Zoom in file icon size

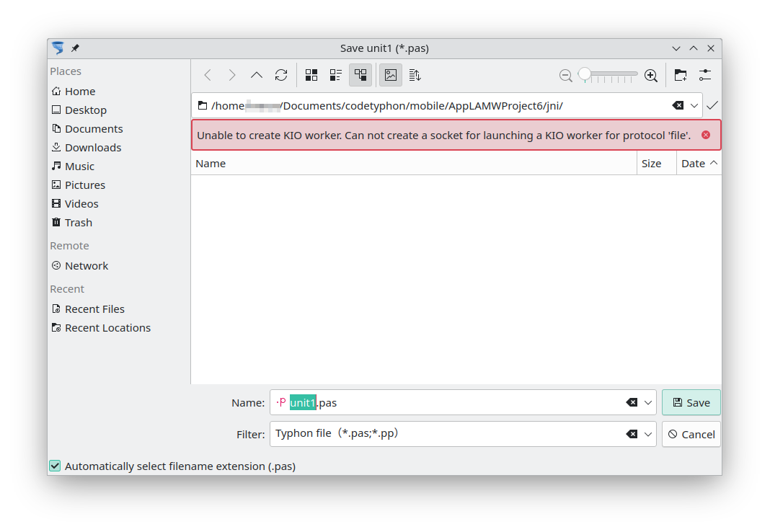[x=651, y=76]
